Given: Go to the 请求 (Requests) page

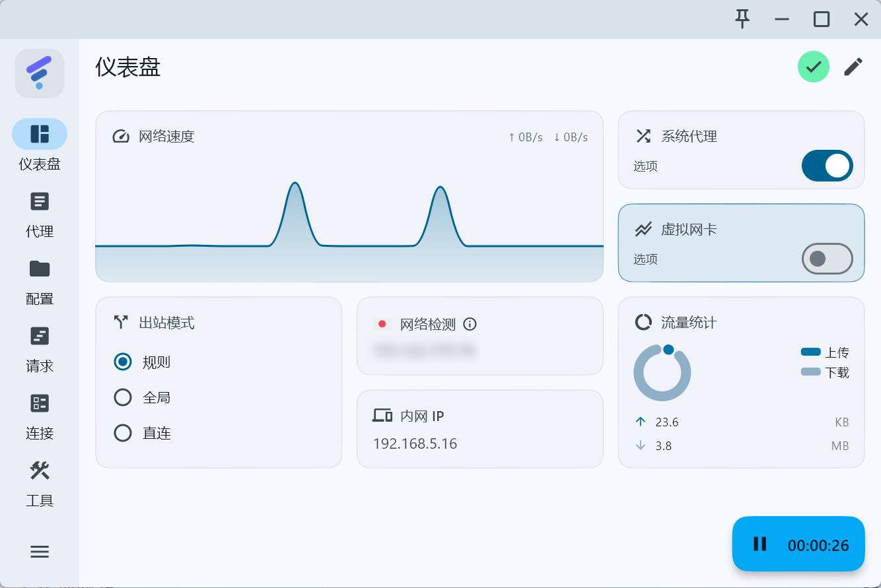Looking at the screenshot, I should click(40, 337).
